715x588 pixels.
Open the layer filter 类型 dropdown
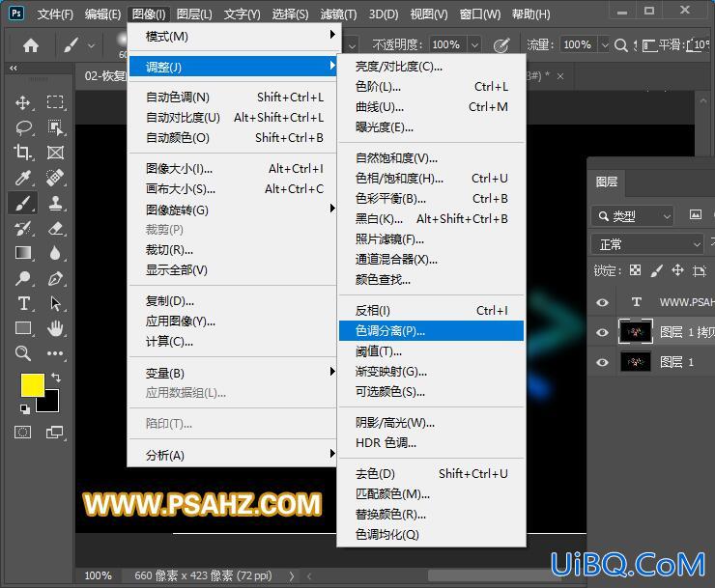(633, 216)
